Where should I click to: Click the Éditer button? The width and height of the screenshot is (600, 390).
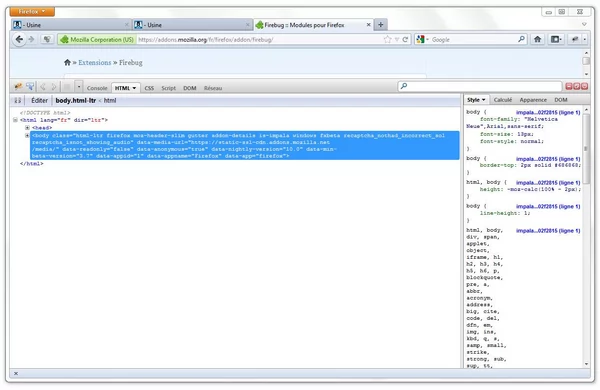coord(39,100)
